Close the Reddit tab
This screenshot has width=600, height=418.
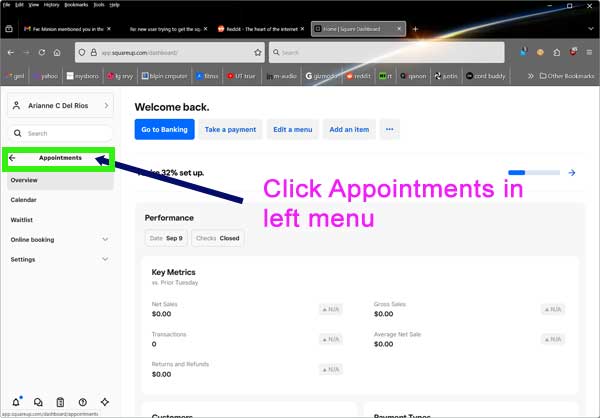click(x=302, y=29)
